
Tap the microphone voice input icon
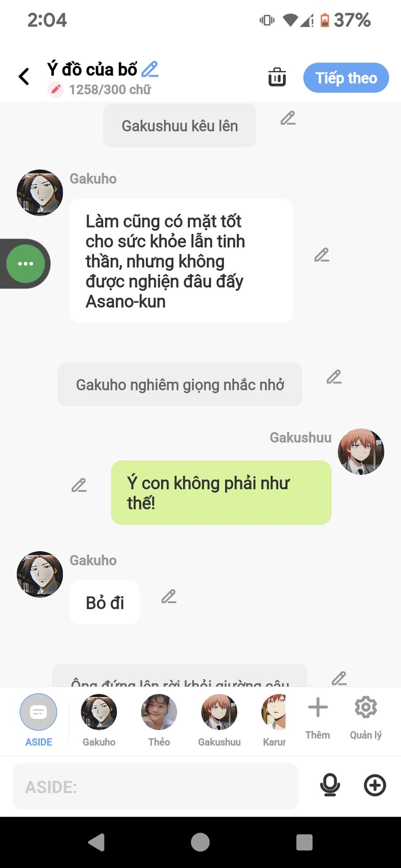click(x=330, y=785)
